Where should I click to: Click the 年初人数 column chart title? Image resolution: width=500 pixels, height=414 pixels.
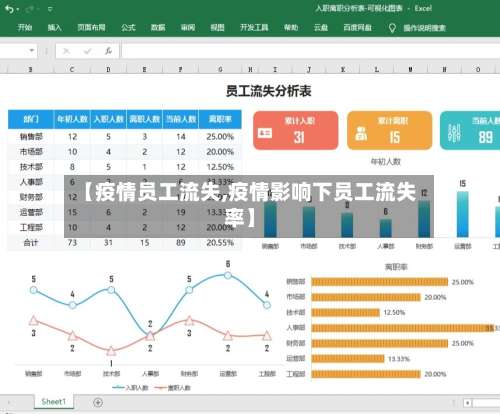click(x=386, y=162)
